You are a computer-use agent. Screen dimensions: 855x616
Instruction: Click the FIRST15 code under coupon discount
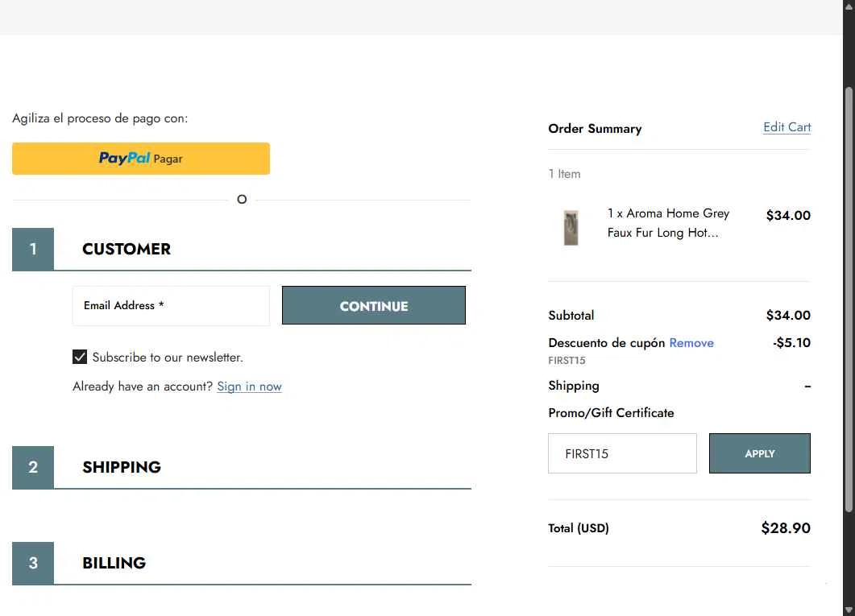tap(567, 361)
